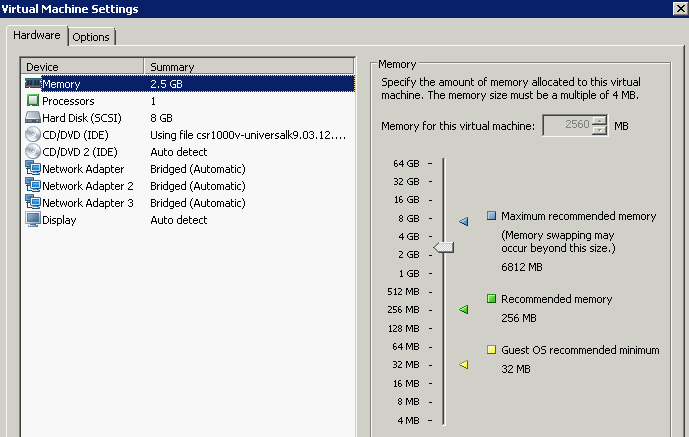The height and width of the screenshot is (437, 689).
Task: Select the Memory chip icon
Action: pos(33,83)
